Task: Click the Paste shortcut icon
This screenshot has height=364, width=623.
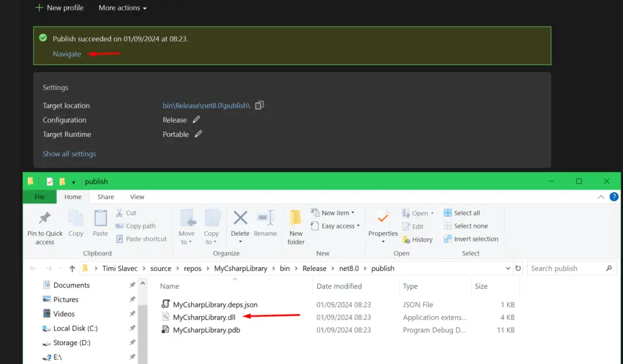Action: [x=142, y=239]
